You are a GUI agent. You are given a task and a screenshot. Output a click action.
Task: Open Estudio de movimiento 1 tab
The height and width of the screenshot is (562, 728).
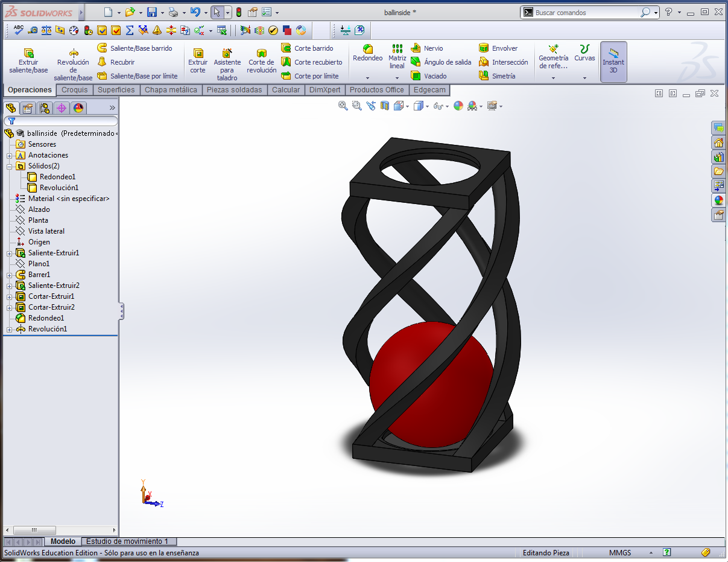point(127,541)
